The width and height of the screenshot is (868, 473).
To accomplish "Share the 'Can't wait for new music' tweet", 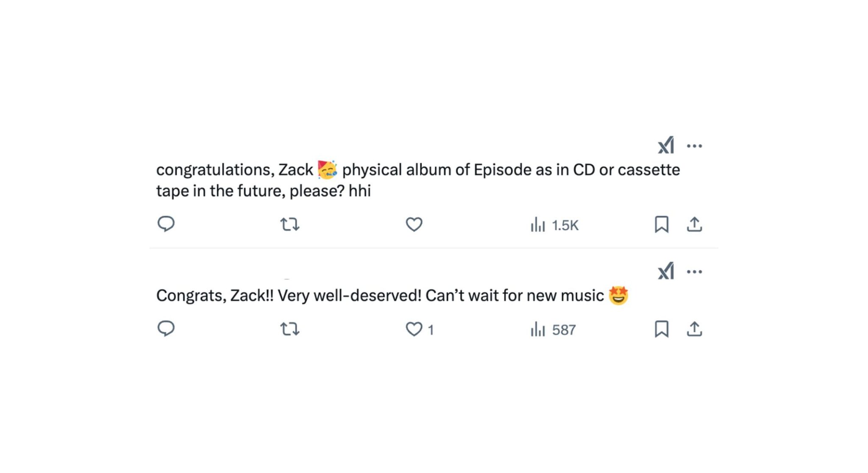I will point(695,330).
